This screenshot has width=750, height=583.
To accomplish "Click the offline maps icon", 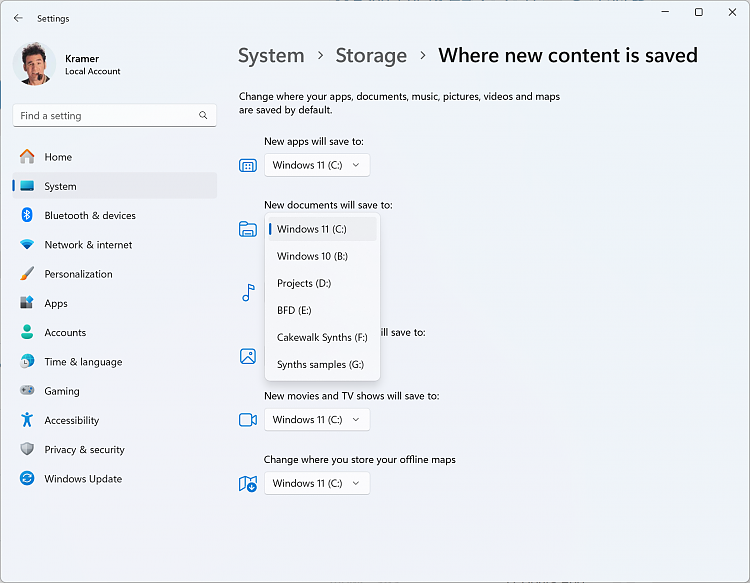I will point(248,484).
